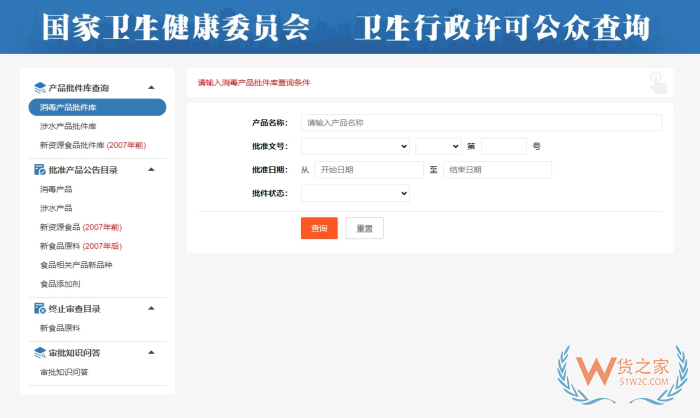Open 新食品原料 (2007年后) announcement list

(81, 246)
